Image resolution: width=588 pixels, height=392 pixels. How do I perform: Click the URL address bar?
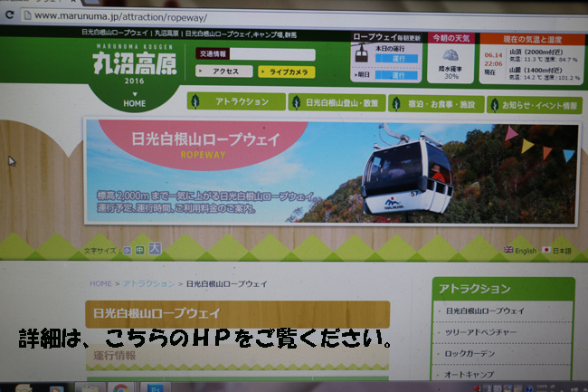click(x=304, y=17)
